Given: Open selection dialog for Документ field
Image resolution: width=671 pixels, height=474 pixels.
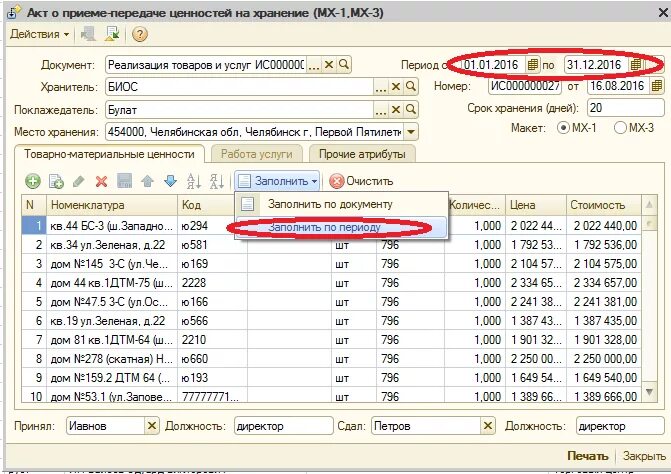Looking at the screenshot, I should [314, 65].
